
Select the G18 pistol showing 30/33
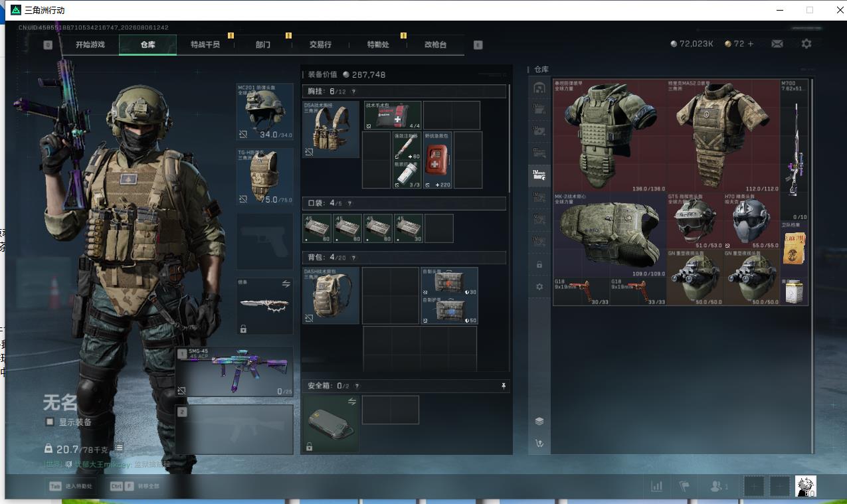click(582, 292)
